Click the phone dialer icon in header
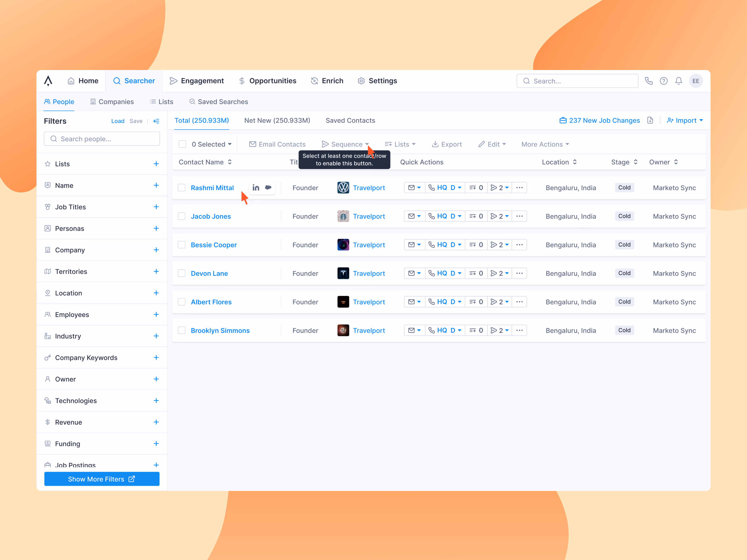Screen dimensions: 747x560 (648, 81)
